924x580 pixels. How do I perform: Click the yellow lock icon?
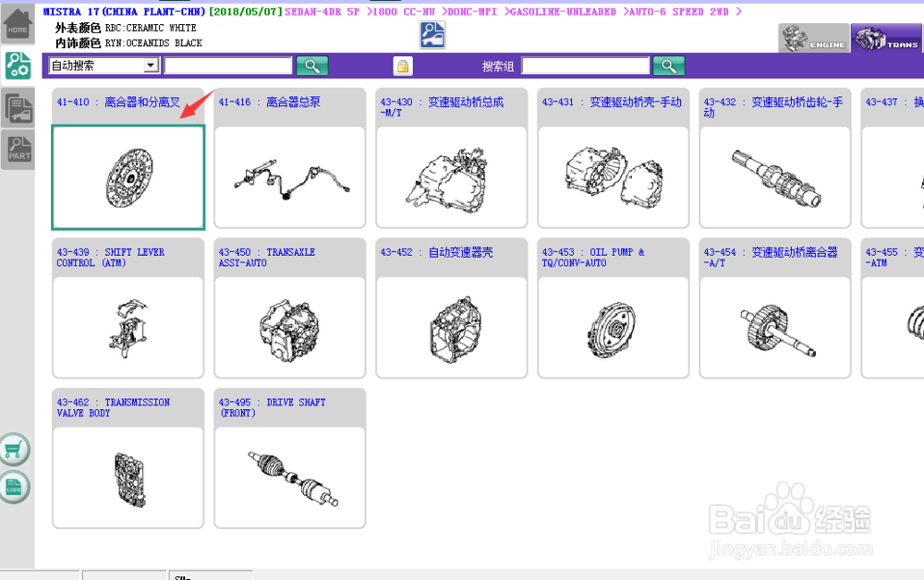tap(403, 66)
